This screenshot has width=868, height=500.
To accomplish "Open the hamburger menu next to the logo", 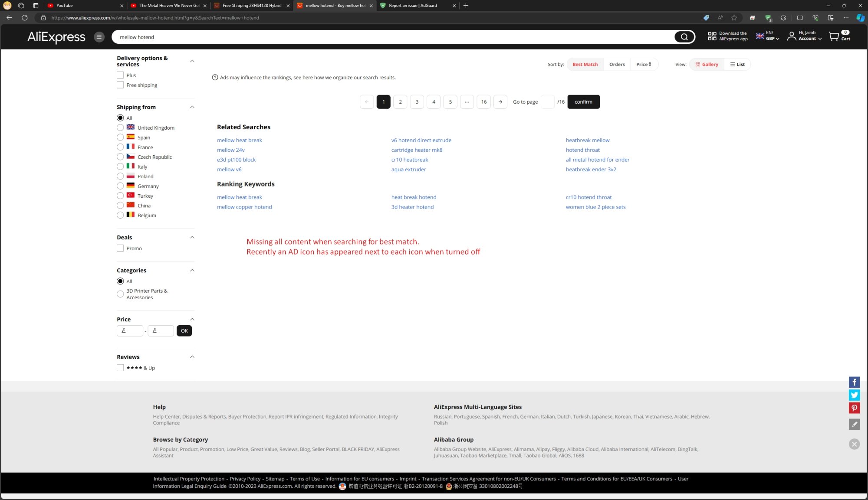I will click(99, 37).
